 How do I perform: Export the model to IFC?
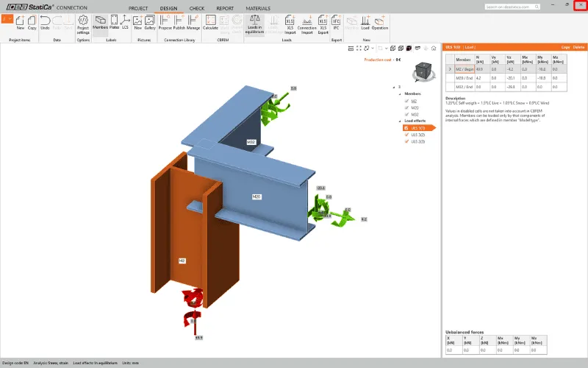[336, 24]
